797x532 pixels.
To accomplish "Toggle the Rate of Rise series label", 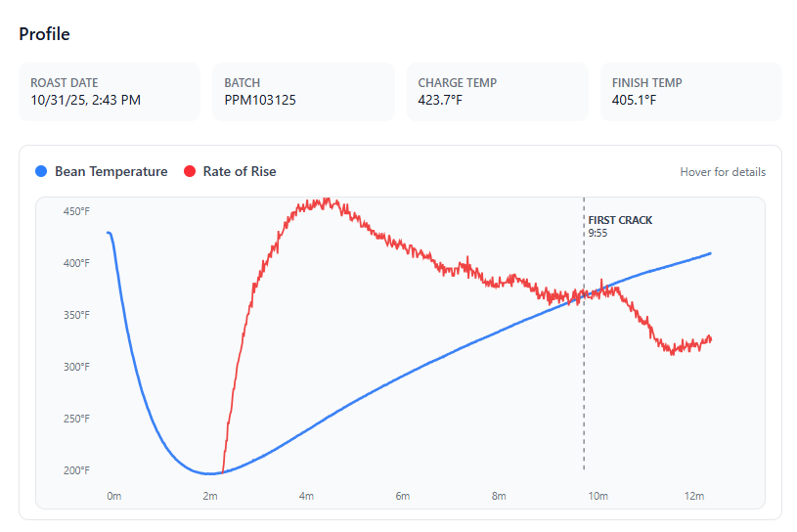I will tap(240, 172).
